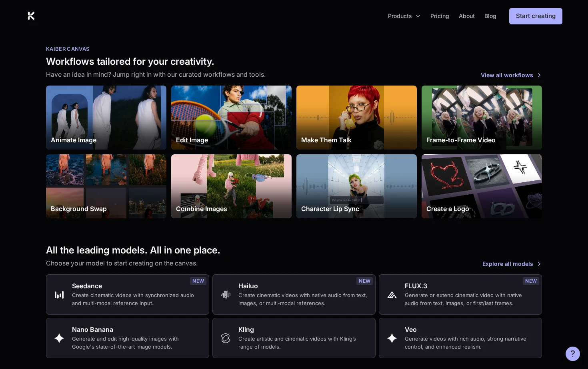Click Kling description about artistic videos
Screen dimensions: 588x369
click(x=297, y=343)
